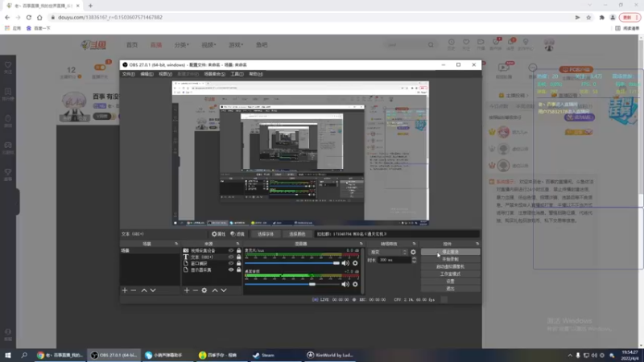Open the OBS 视图(V) menu
644x362 pixels.
point(166,74)
